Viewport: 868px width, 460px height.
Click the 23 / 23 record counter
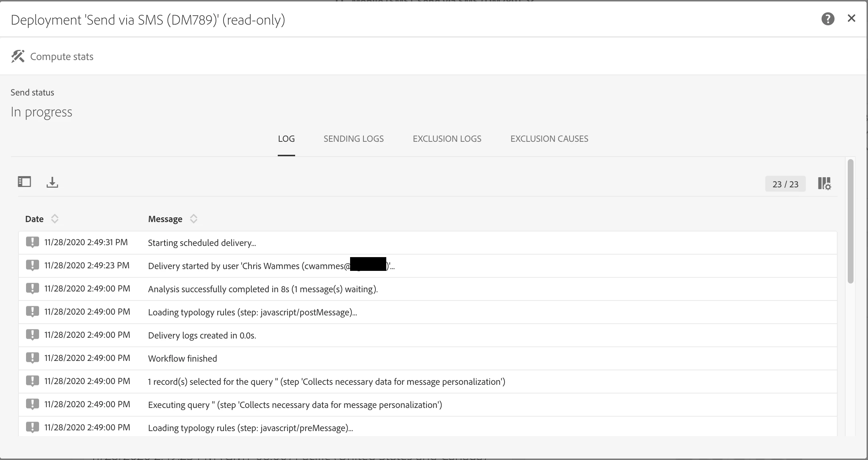[x=785, y=184]
